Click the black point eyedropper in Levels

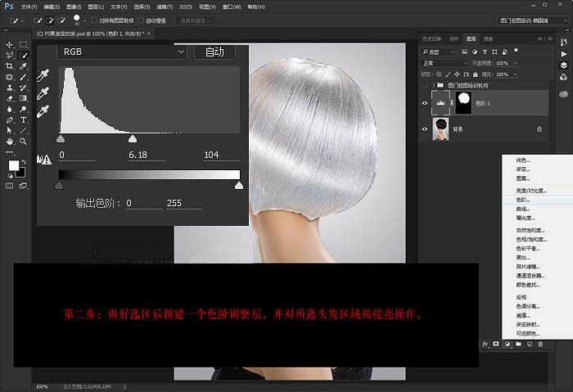[x=44, y=74]
